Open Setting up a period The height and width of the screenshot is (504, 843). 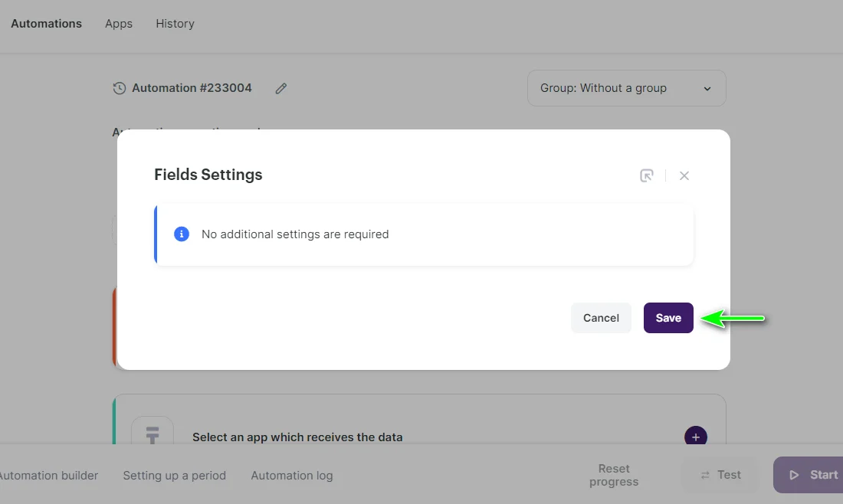coord(174,475)
